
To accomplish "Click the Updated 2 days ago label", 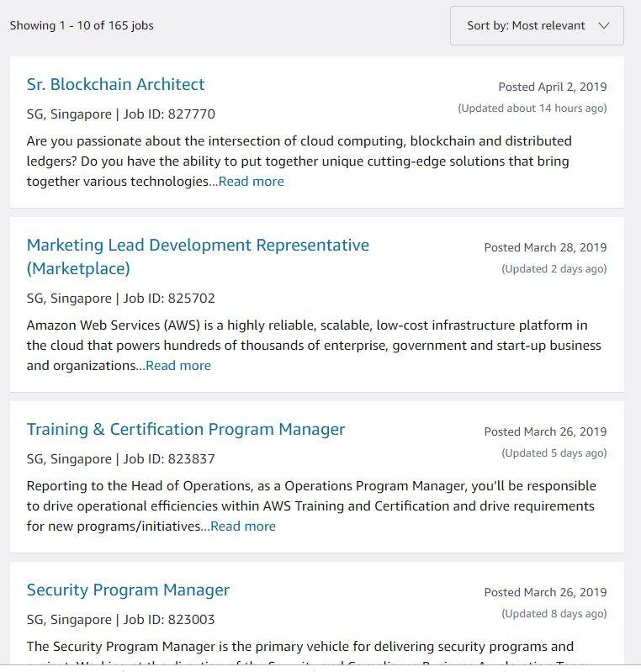I will (554, 269).
